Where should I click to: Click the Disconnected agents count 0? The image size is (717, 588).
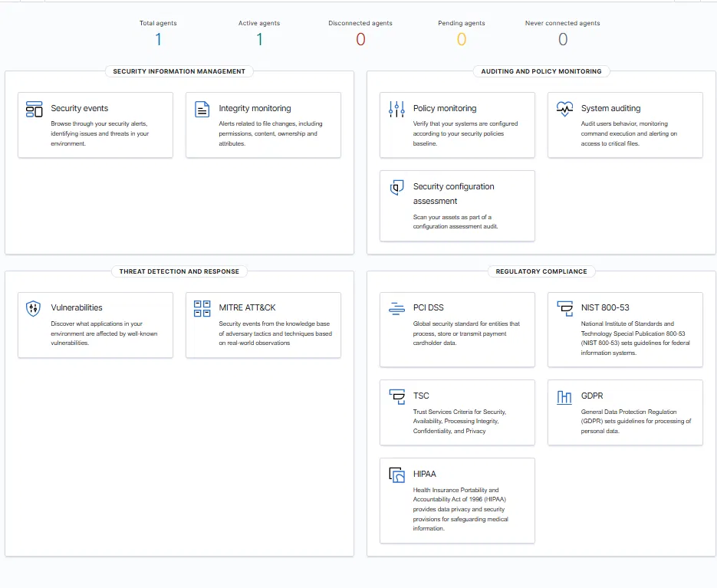tap(360, 39)
